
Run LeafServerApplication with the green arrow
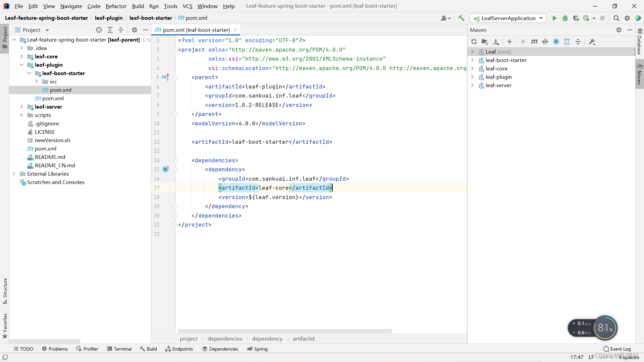554,18
